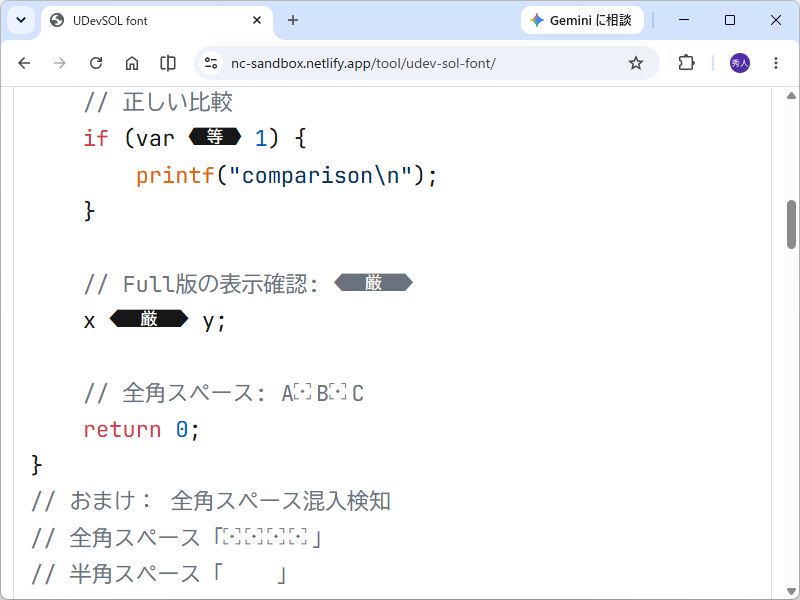Click the black 厳 glyph between x and y
The height and width of the screenshot is (600, 800).
(149, 319)
